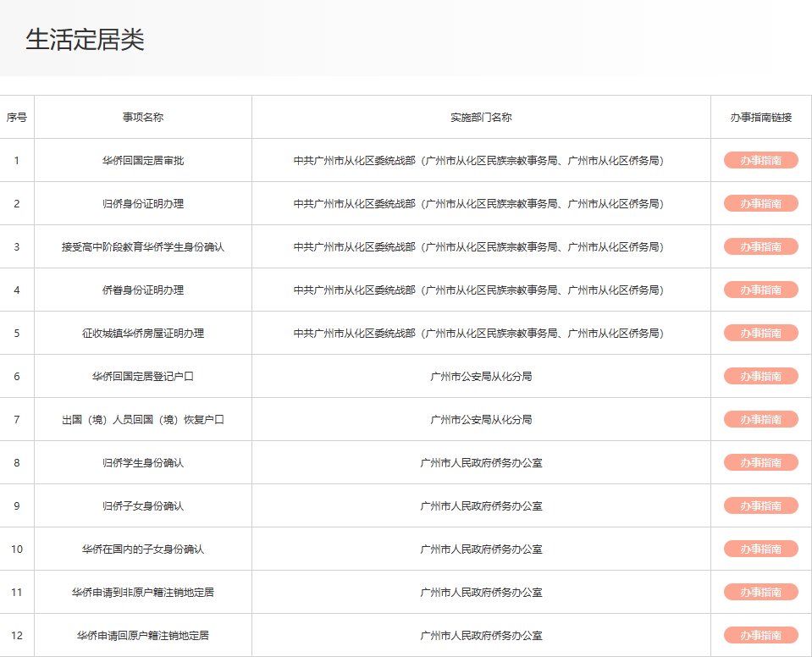This screenshot has height=657, width=812.
Task: Open 办事指南 for 归侨身份证明办理
Action: point(760,203)
